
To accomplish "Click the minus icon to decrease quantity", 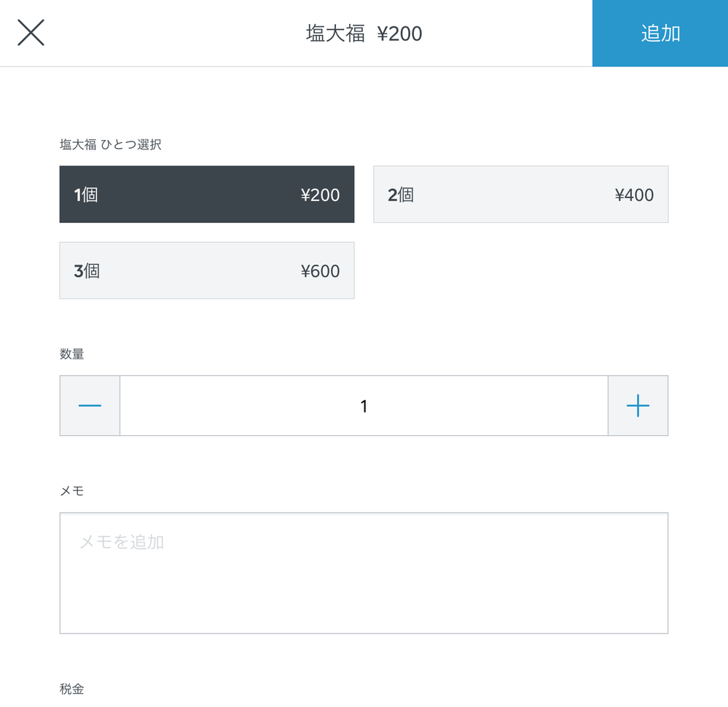I will coord(89,405).
